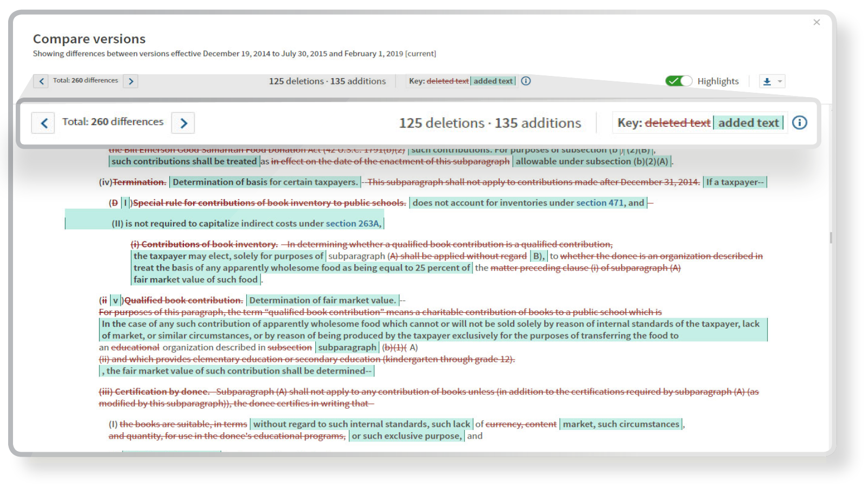Image resolution: width=868 pixels, height=488 pixels.
Task: Click the magnified red 'deleted text' key sample
Action: pyautogui.click(x=677, y=123)
